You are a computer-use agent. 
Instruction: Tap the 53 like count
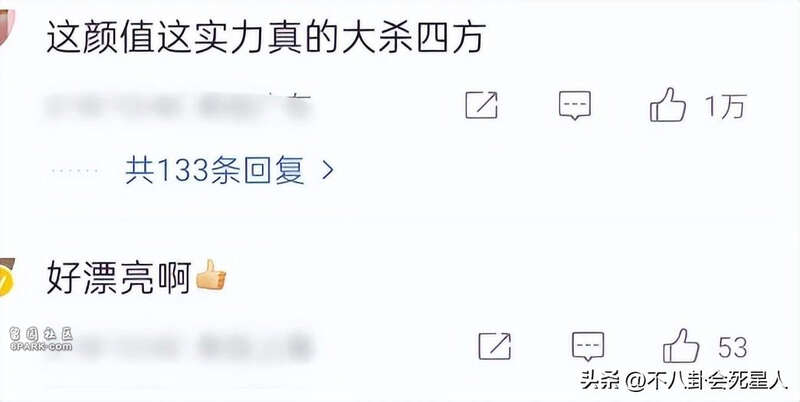[733, 347]
